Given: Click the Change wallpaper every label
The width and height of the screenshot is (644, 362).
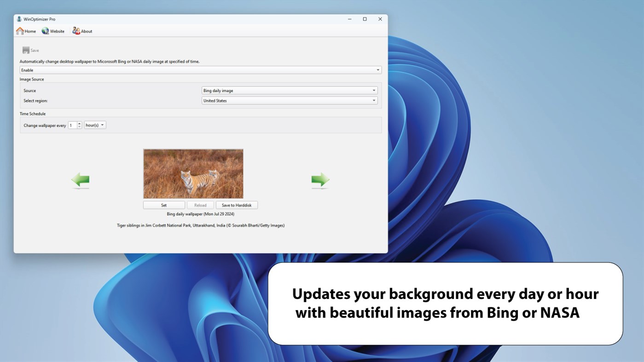Looking at the screenshot, I should [45, 126].
